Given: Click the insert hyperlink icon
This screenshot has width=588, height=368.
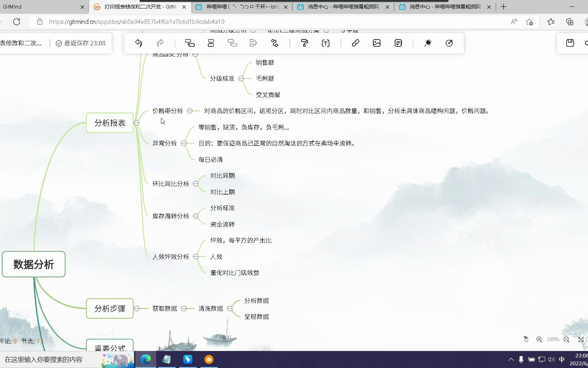Looking at the screenshot, I should pyautogui.click(x=356, y=43).
